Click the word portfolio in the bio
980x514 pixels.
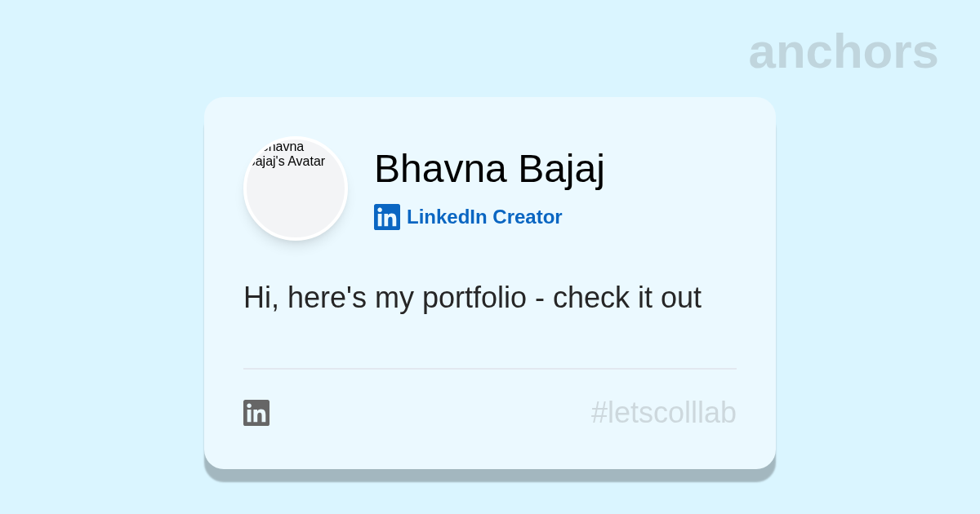[x=474, y=298]
